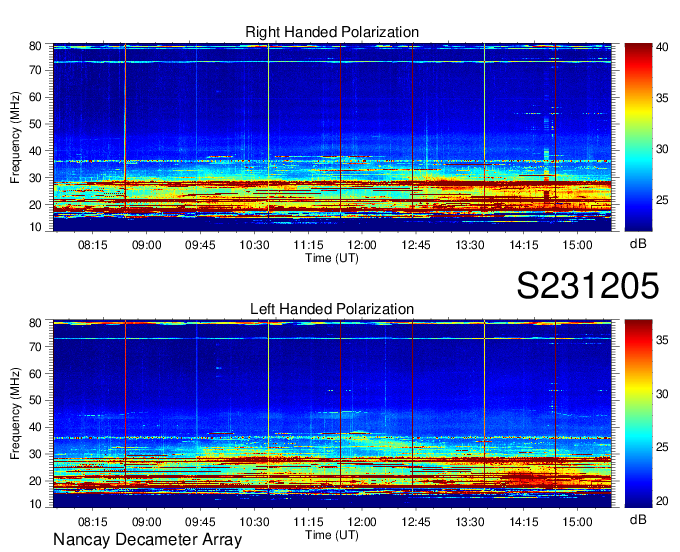Click "Time (UT)" label under Left Handed plot
Screen dimensions: 680x552
(332, 535)
